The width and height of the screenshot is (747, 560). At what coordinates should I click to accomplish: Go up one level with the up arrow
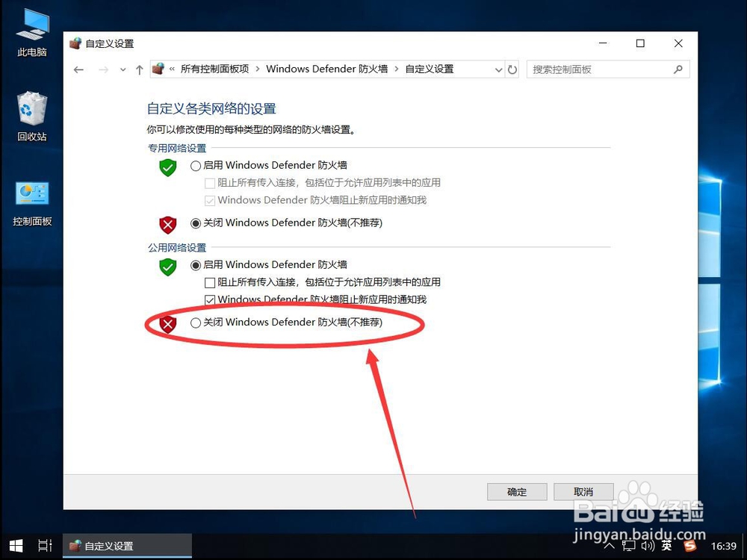(139, 69)
